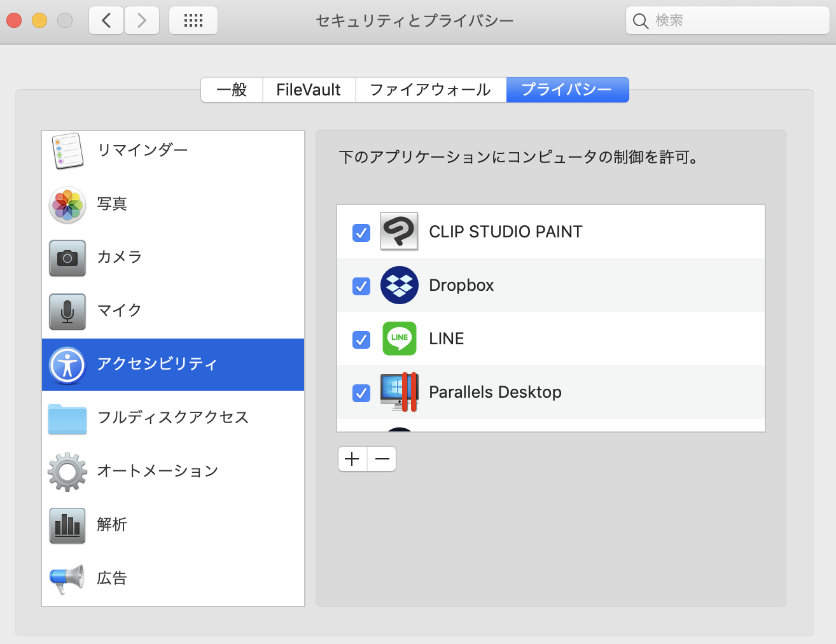Click the Photos (写真) pinwheel icon
836x644 pixels.
(67, 205)
